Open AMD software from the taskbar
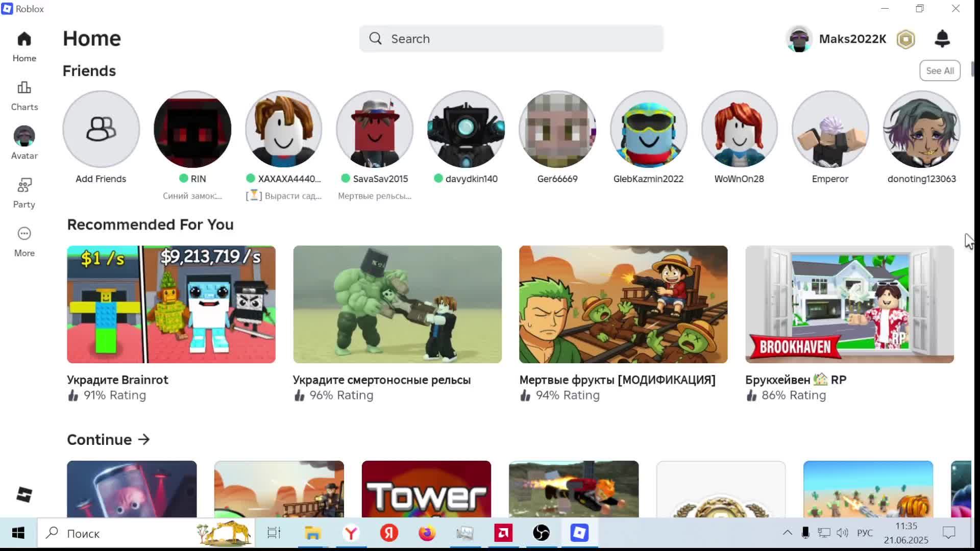The height and width of the screenshot is (551, 980). pos(503,533)
